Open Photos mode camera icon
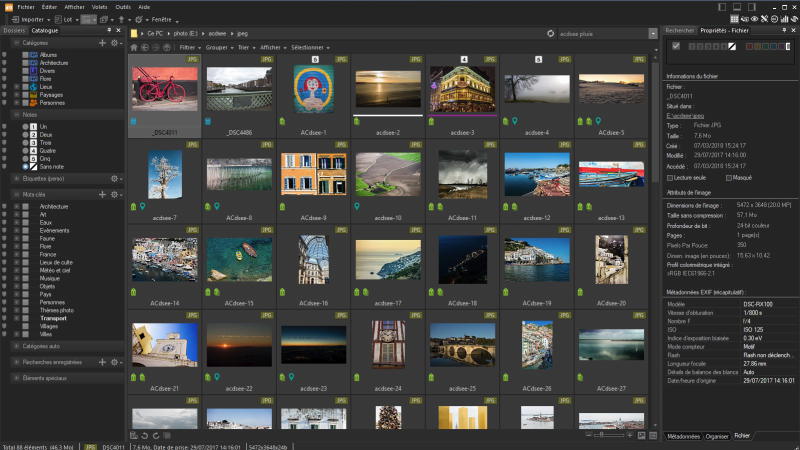This screenshot has height=450, width=800. click(x=744, y=19)
